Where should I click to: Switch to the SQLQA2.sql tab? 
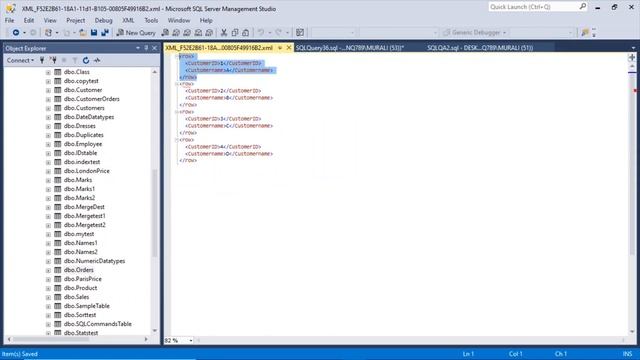pos(480,48)
